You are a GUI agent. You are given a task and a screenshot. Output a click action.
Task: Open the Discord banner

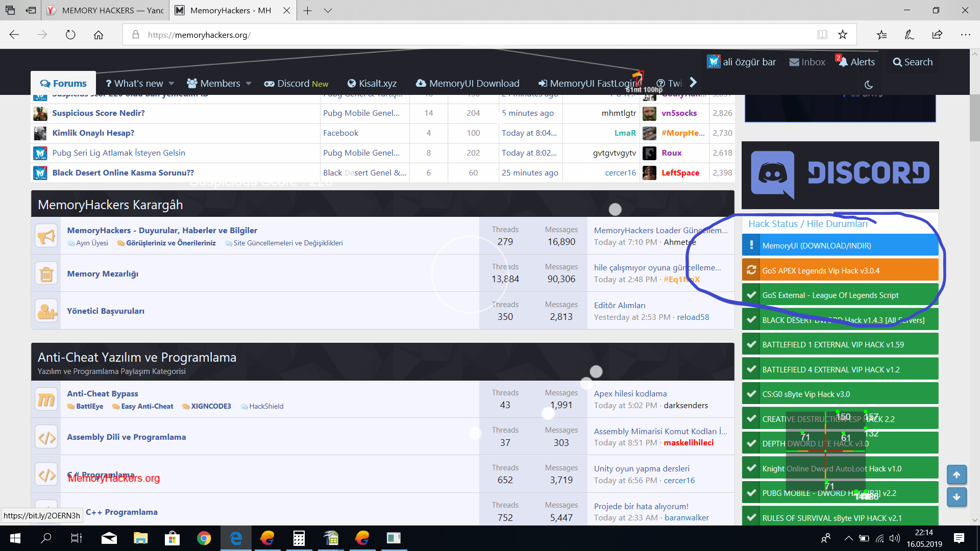[840, 174]
